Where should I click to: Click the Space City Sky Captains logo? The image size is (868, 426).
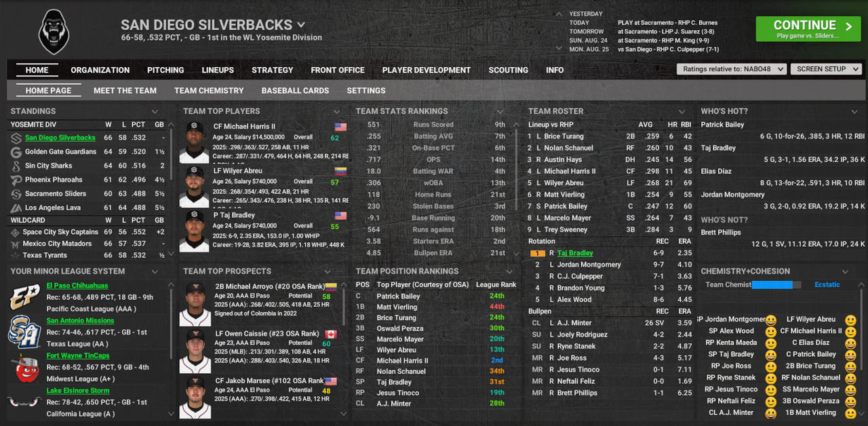[15, 232]
